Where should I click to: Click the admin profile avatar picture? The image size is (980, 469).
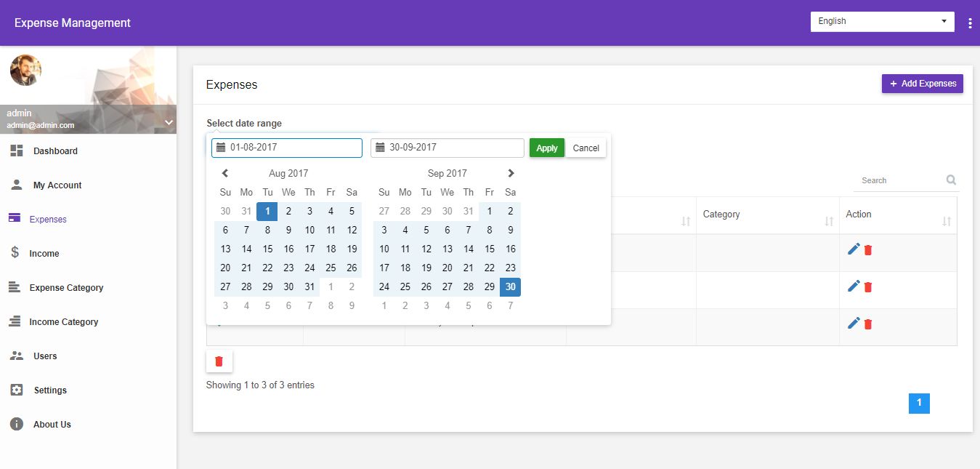click(x=25, y=71)
